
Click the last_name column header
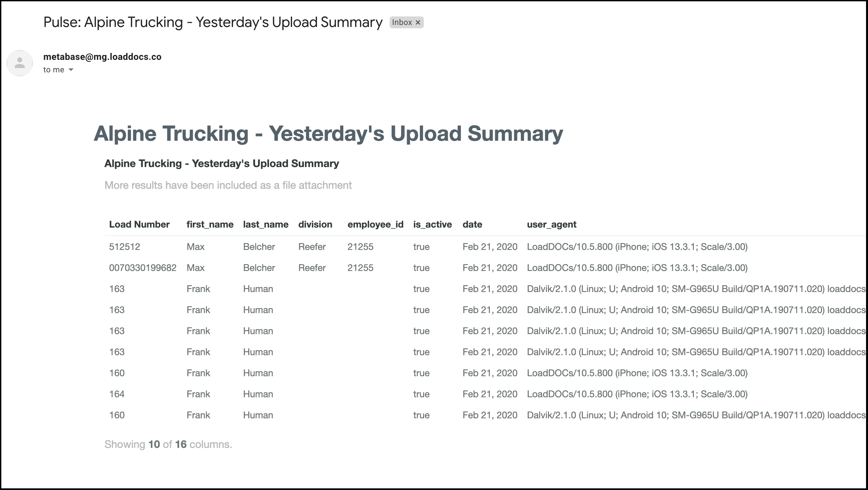tap(265, 225)
